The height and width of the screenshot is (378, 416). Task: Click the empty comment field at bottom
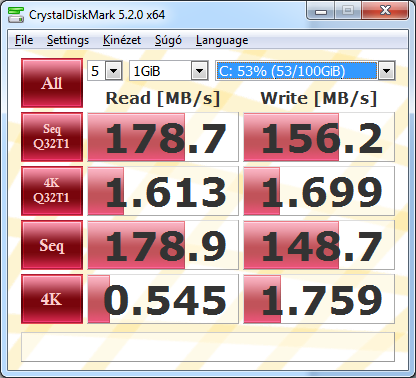pos(208,347)
